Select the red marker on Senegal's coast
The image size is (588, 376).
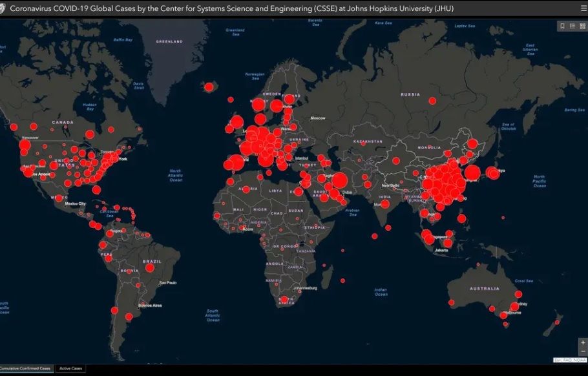point(216,216)
